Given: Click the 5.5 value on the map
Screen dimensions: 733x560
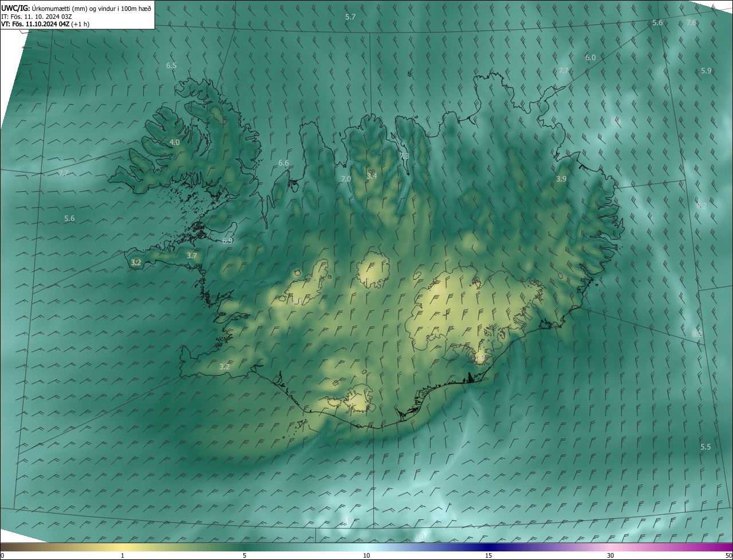Looking at the screenshot, I should pos(706,447).
